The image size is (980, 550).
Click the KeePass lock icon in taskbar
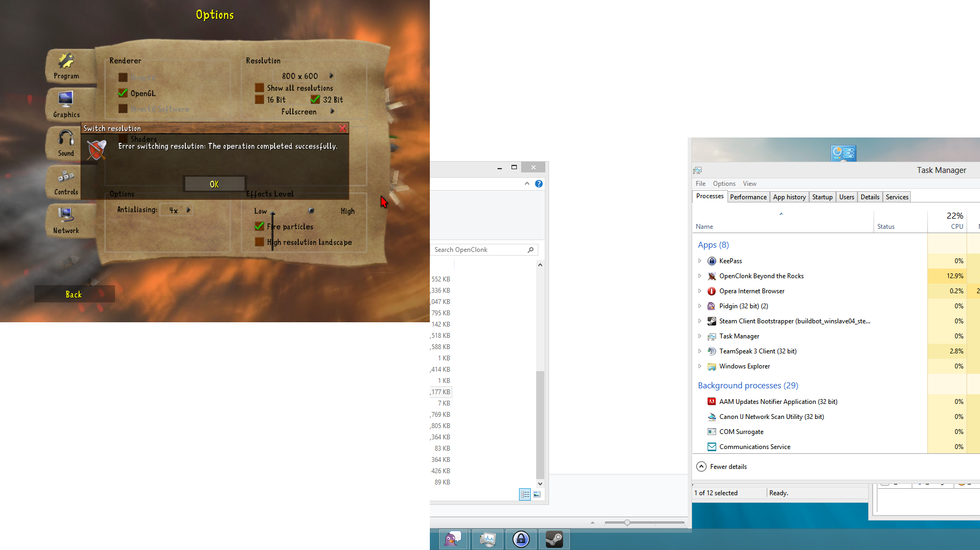521,539
